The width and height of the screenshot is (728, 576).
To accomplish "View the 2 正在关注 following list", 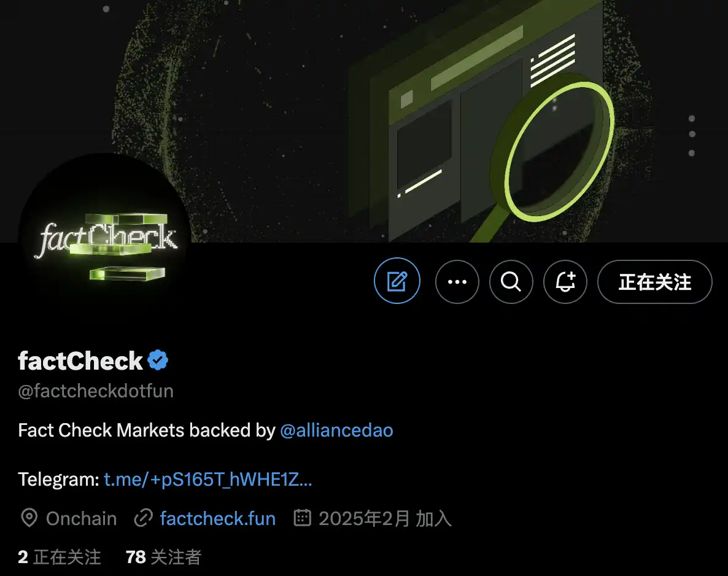I will [x=60, y=557].
